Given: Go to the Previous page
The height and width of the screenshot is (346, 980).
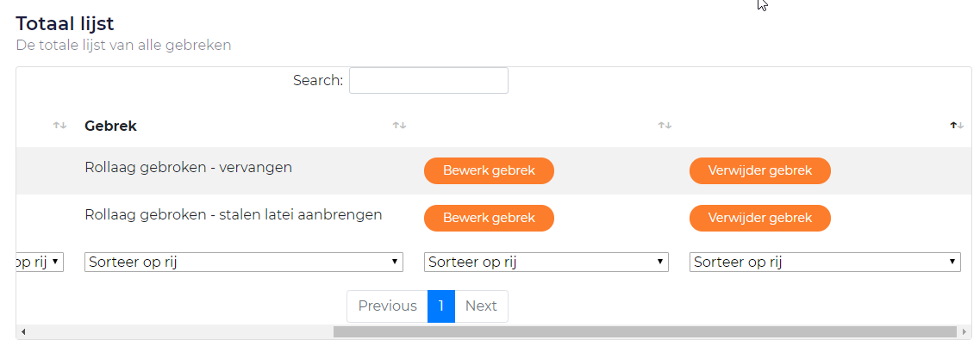Looking at the screenshot, I should pos(387,306).
